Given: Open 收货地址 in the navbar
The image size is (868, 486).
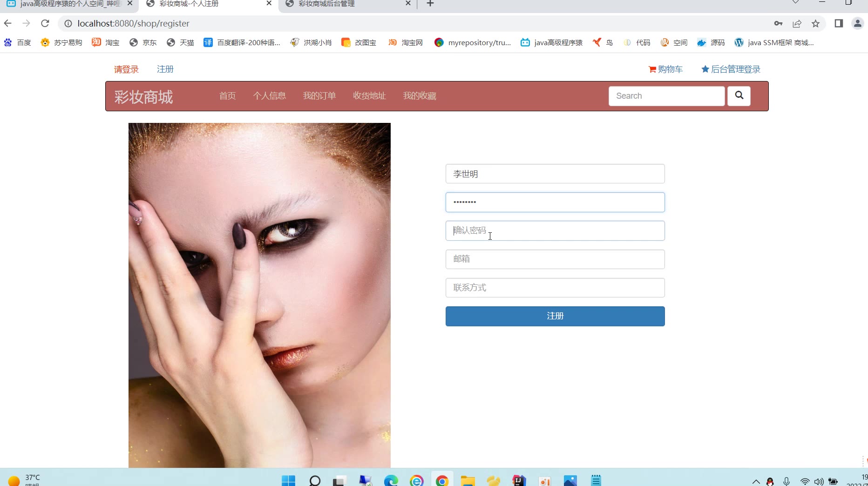Looking at the screenshot, I should (x=370, y=96).
